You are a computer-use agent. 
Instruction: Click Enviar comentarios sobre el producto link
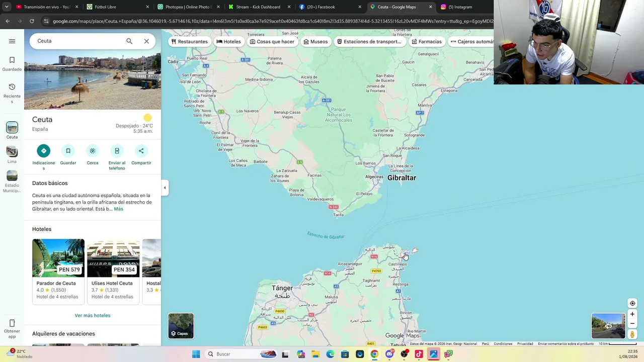[566, 344]
